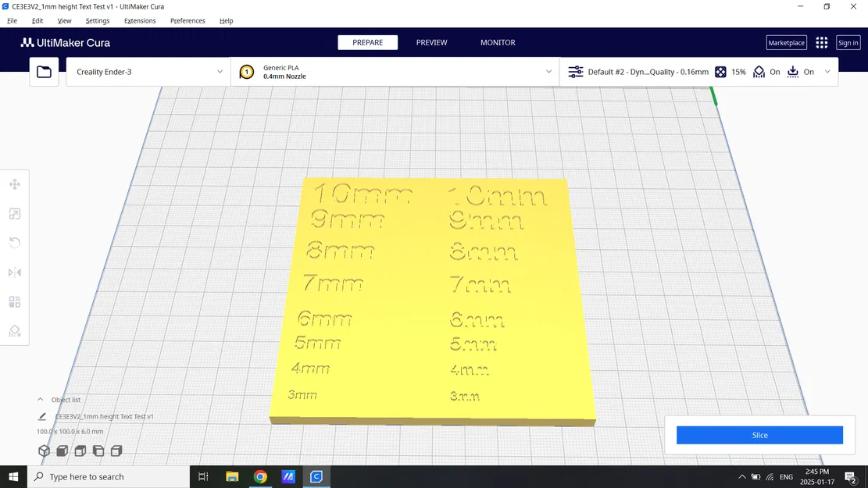
Task: Expand the print settings panel chevron
Action: click(x=827, y=72)
